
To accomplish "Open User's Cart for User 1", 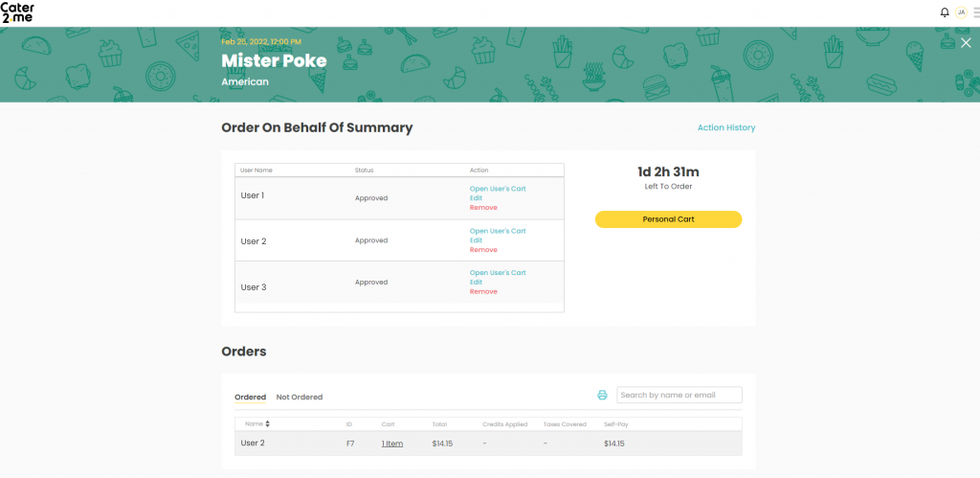I will click(x=498, y=189).
